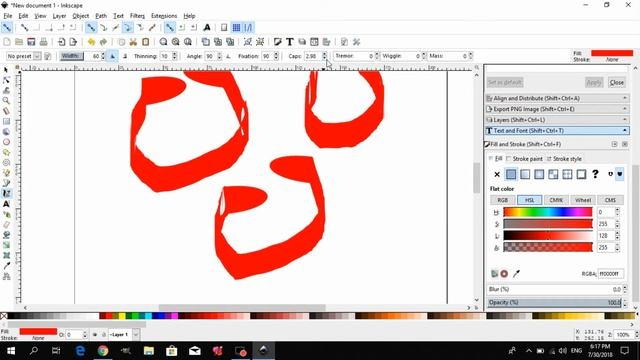Image resolution: width=640 pixels, height=360 pixels.
Task: Expand Align and Distribute panel
Action: [x=557, y=98]
